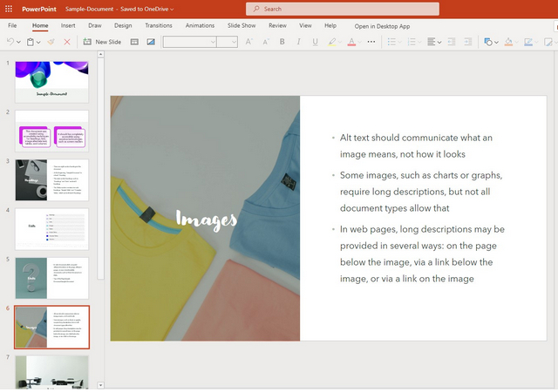Click the Shapes icon
The height and width of the screenshot is (392, 558).
pyautogui.click(x=488, y=42)
